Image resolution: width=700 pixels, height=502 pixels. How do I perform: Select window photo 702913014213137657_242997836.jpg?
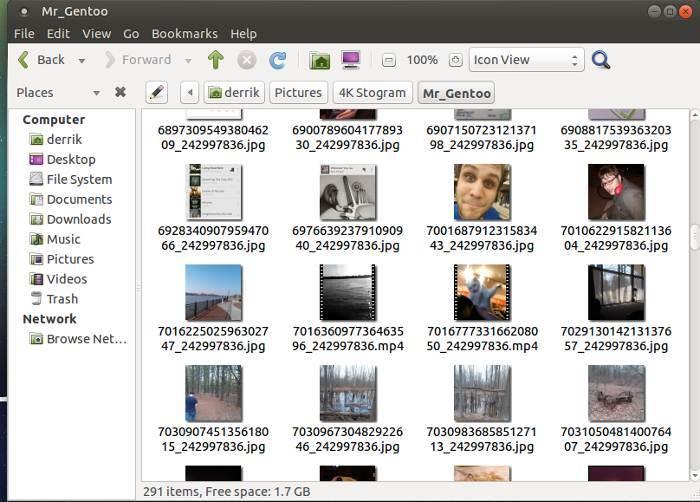(616, 293)
